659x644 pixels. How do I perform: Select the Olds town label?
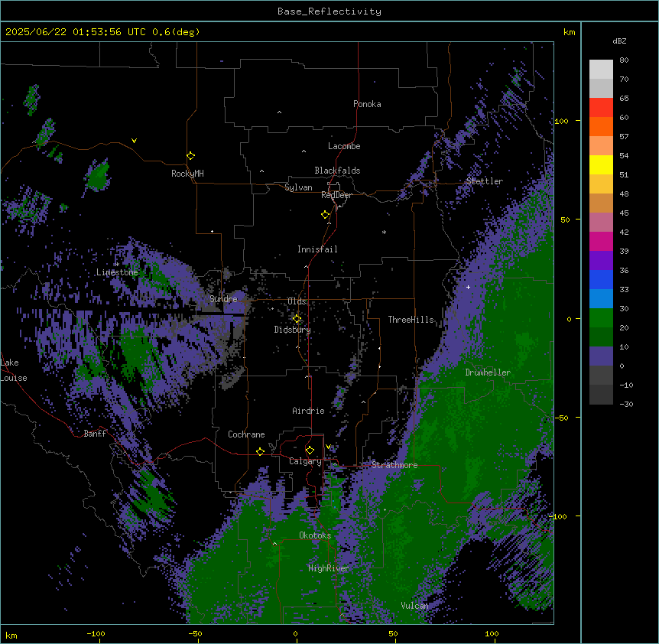(297, 301)
